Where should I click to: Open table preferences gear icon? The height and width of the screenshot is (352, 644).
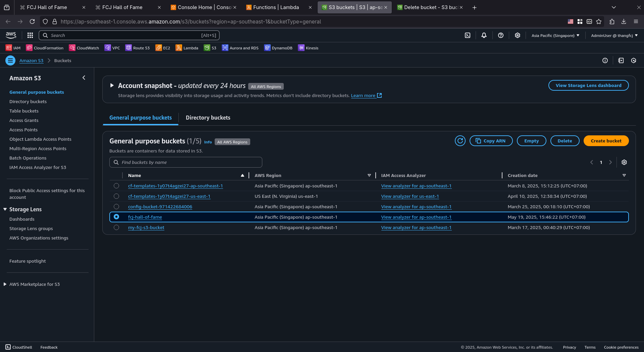[624, 162]
